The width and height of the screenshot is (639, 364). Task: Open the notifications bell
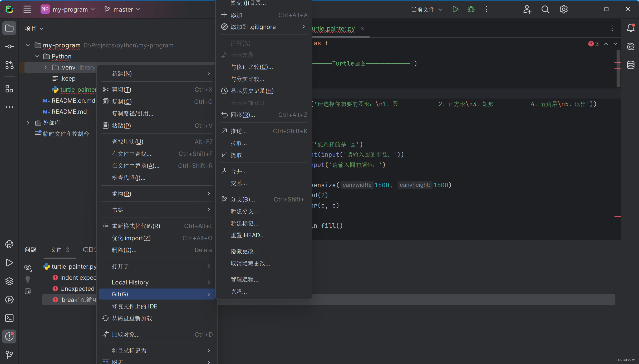(631, 28)
